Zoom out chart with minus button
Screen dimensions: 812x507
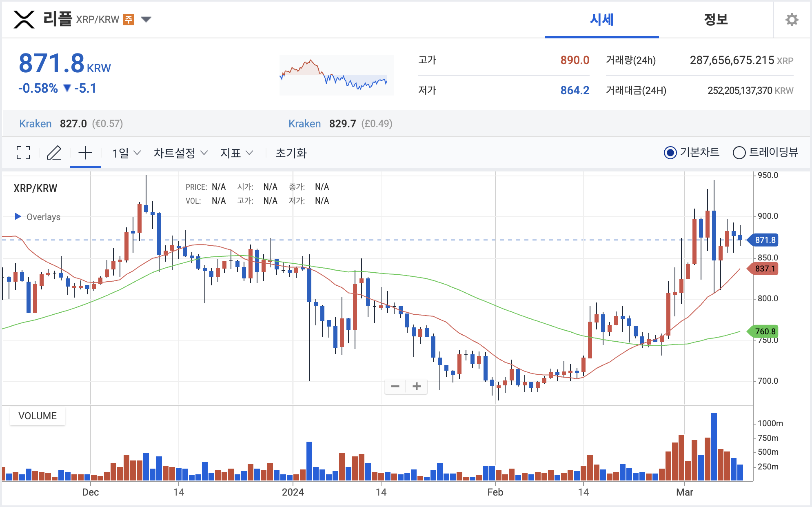click(395, 386)
